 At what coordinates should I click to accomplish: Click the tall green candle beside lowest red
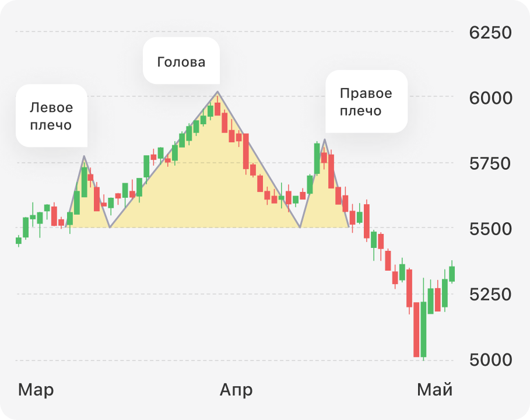423,328
